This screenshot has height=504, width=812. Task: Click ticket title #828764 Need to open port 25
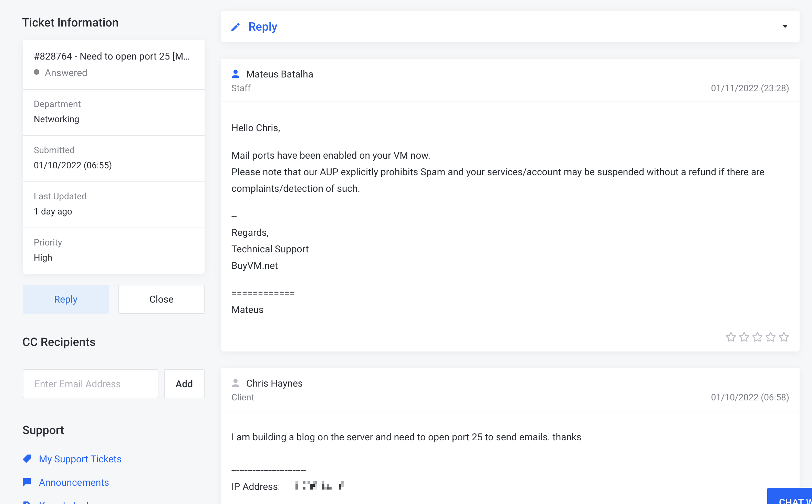(x=112, y=56)
